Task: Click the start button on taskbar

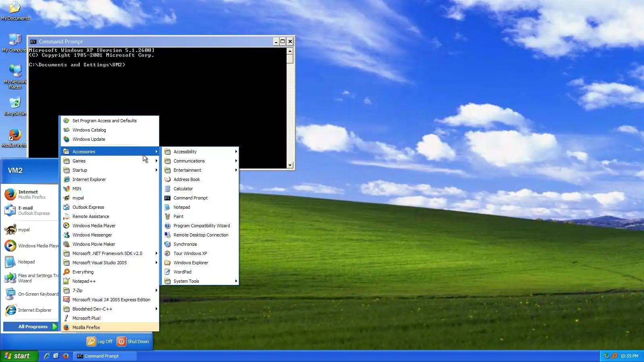Action: pos(19,356)
